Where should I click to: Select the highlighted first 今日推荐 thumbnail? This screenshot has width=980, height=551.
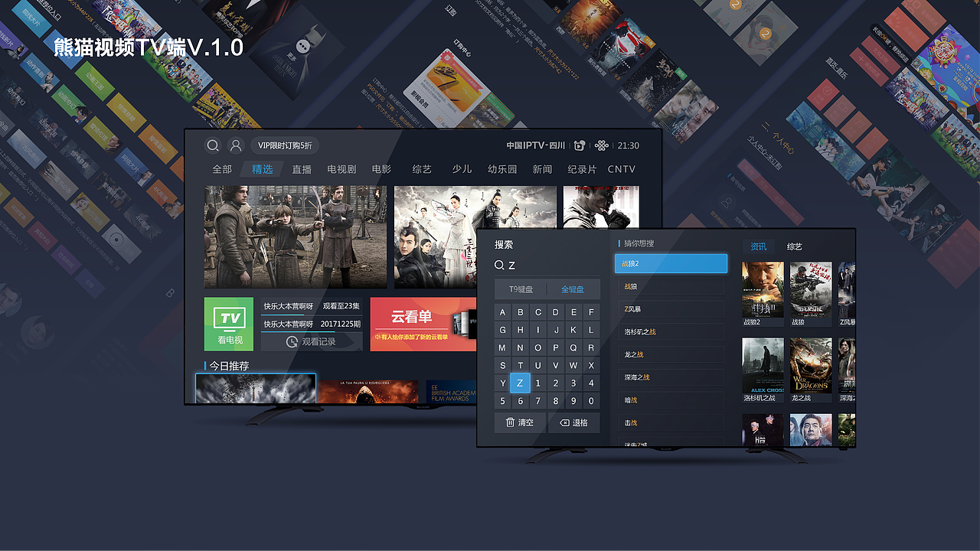click(x=256, y=389)
